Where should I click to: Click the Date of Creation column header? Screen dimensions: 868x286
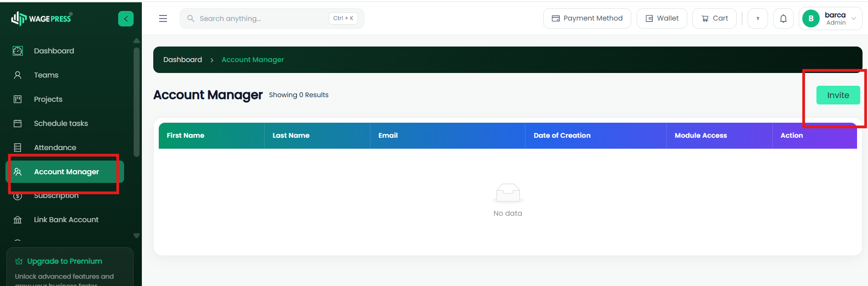click(596, 135)
